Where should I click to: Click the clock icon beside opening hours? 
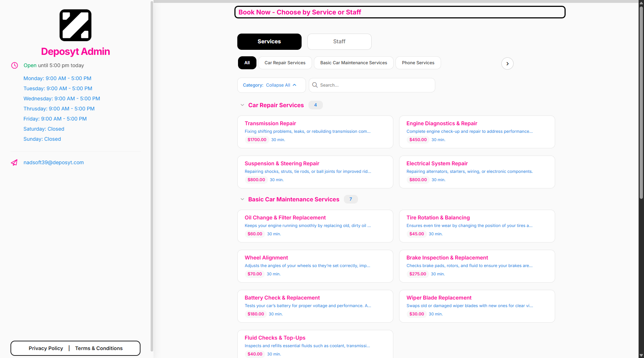pos(14,65)
